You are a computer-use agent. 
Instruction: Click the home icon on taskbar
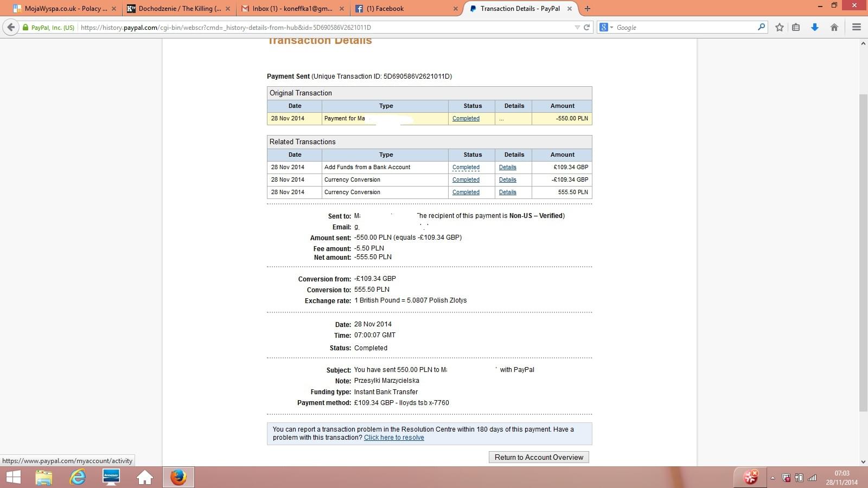[145, 477]
